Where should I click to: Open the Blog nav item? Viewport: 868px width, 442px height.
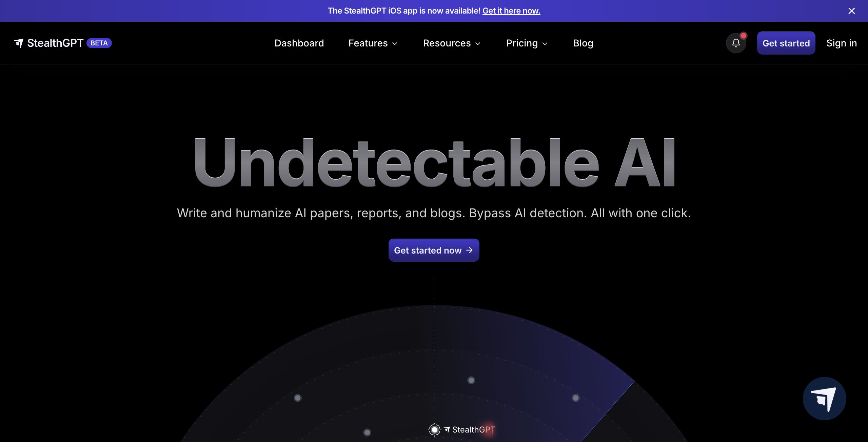tap(583, 43)
